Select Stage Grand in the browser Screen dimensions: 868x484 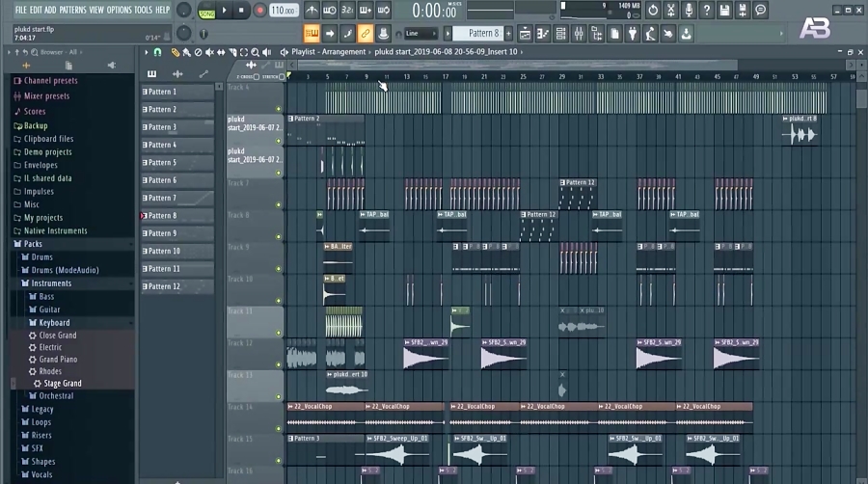click(63, 384)
